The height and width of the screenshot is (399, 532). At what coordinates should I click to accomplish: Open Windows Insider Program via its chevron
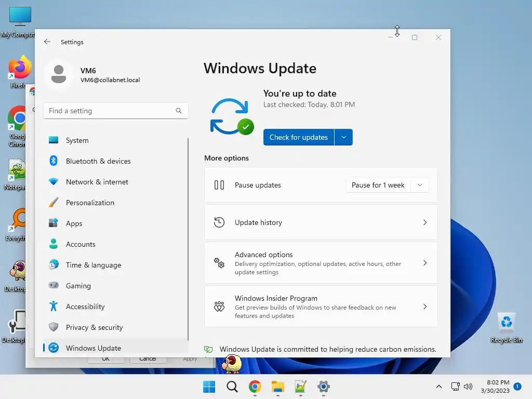click(x=425, y=307)
